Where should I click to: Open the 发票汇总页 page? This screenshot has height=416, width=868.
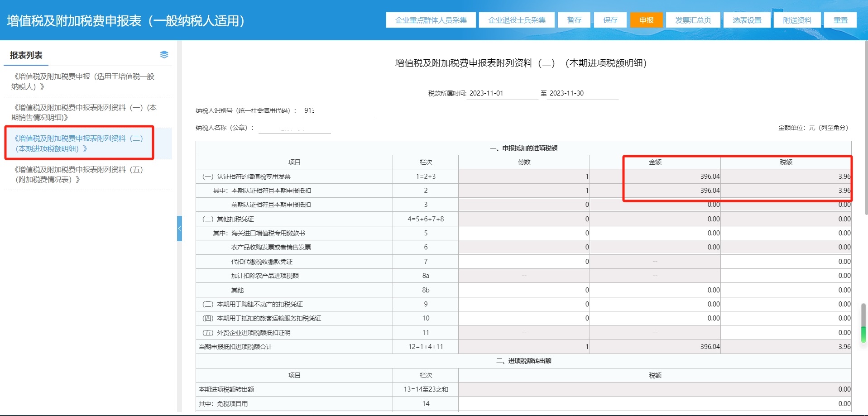coord(693,20)
